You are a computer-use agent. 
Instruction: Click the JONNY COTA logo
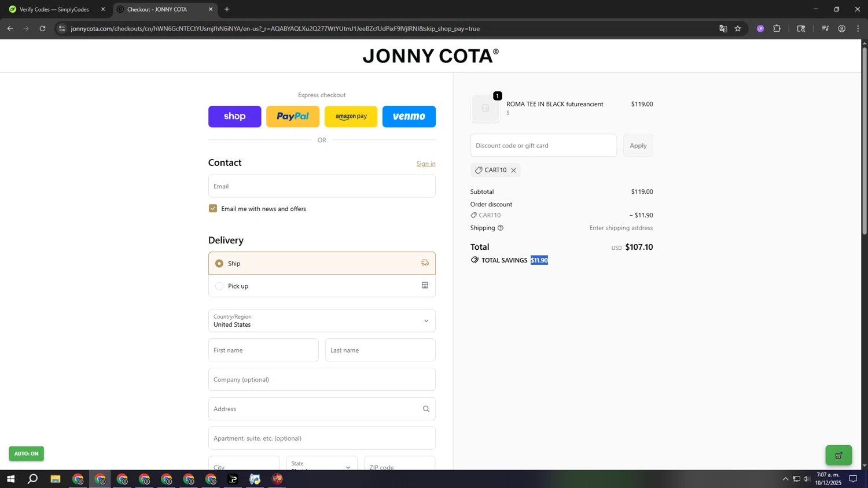click(431, 56)
